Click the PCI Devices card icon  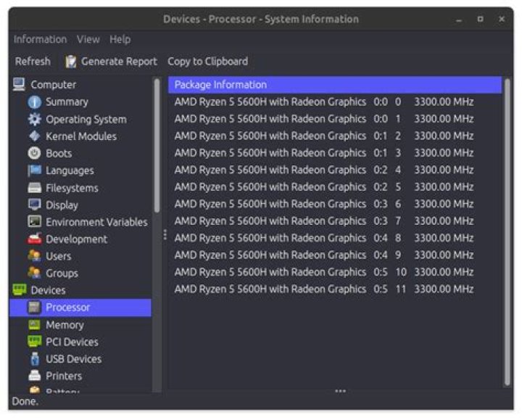[35, 342]
